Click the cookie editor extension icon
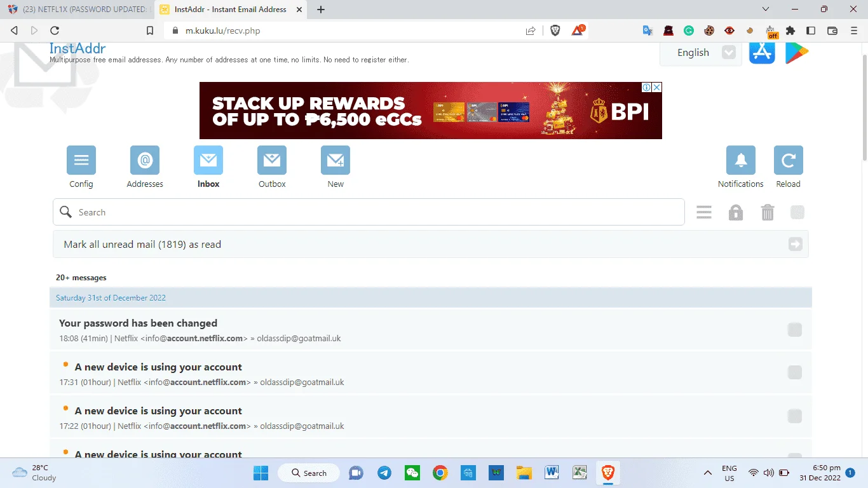 pos(709,30)
